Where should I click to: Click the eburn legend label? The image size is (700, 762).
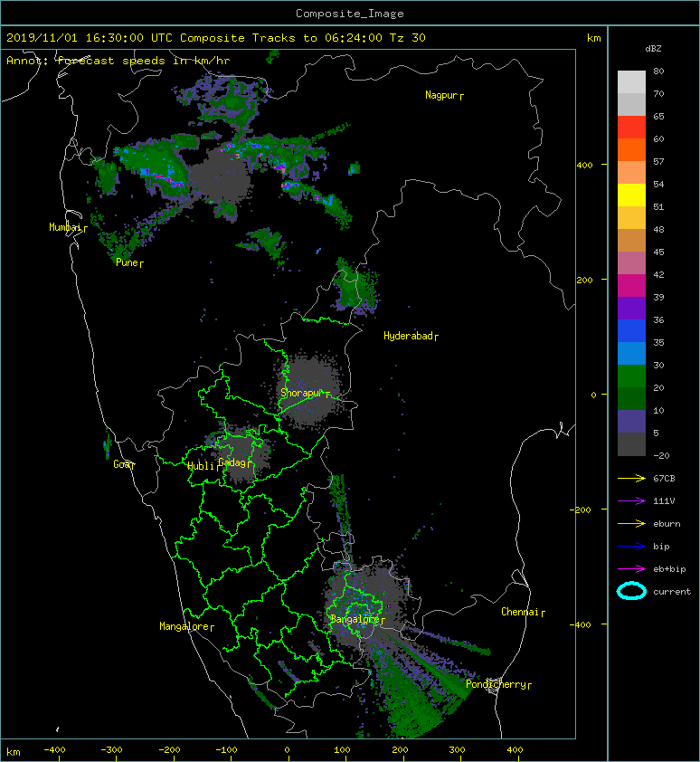click(667, 524)
